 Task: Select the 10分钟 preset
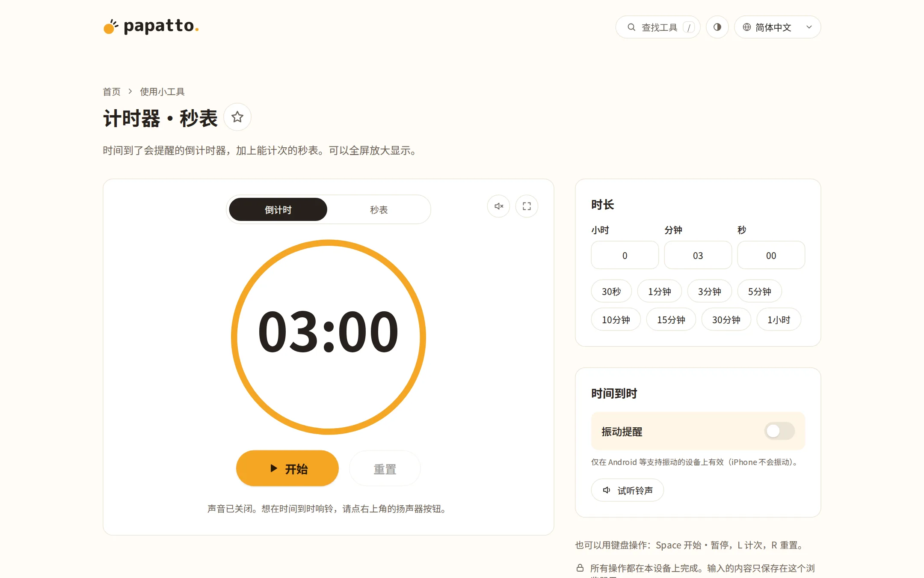click(x=616, y=319)
